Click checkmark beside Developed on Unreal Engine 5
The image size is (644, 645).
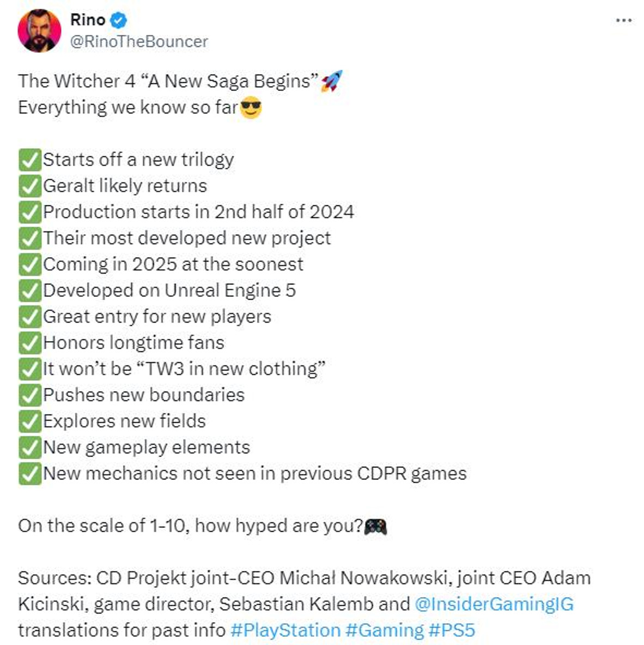pos(30,291)
